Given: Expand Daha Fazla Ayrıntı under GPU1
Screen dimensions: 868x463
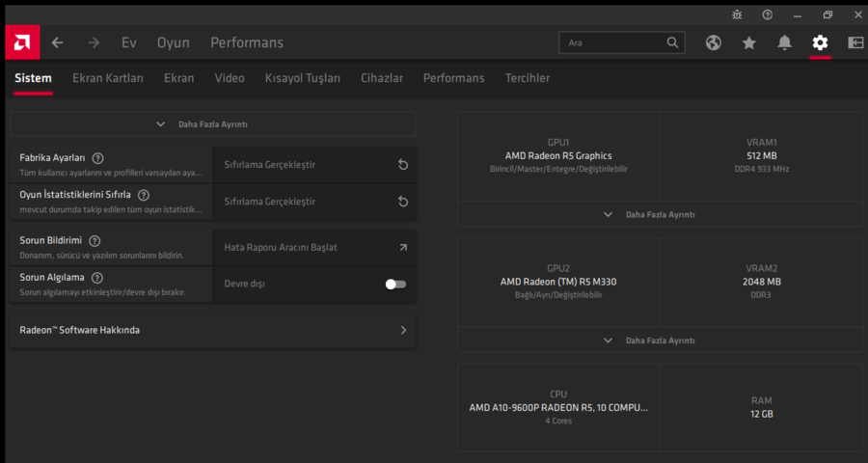Looking at the screenshot, I should point(660,214).
